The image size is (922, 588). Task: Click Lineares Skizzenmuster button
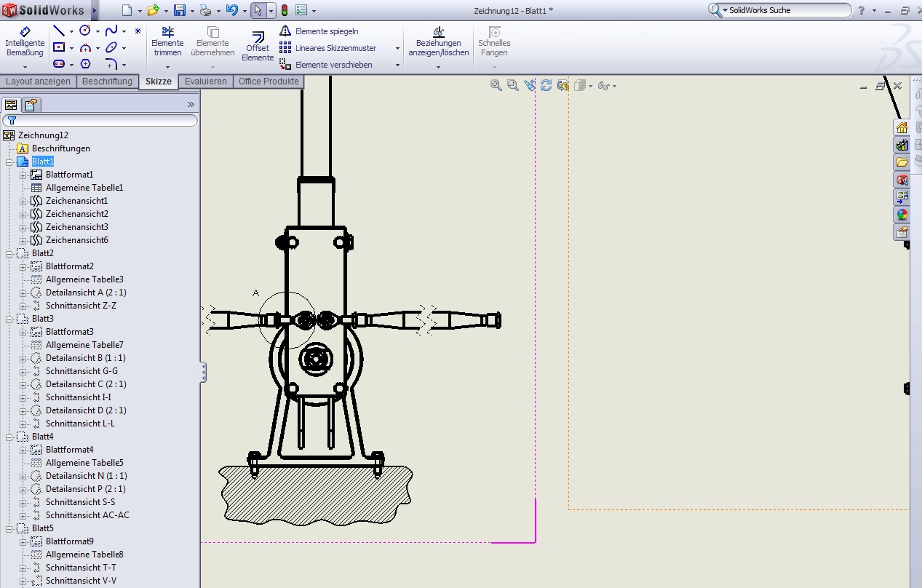tap(328, 48)
